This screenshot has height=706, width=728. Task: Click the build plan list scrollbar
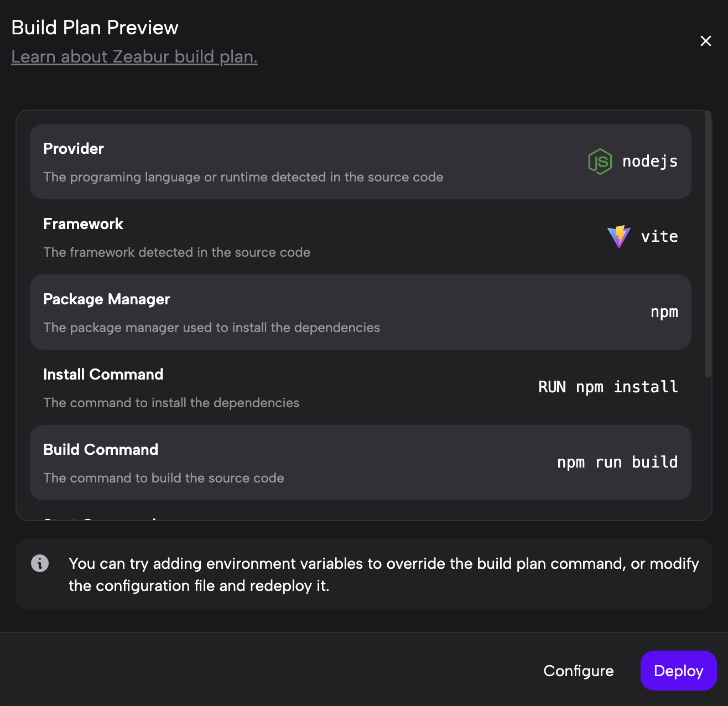(x=708, y=243)
